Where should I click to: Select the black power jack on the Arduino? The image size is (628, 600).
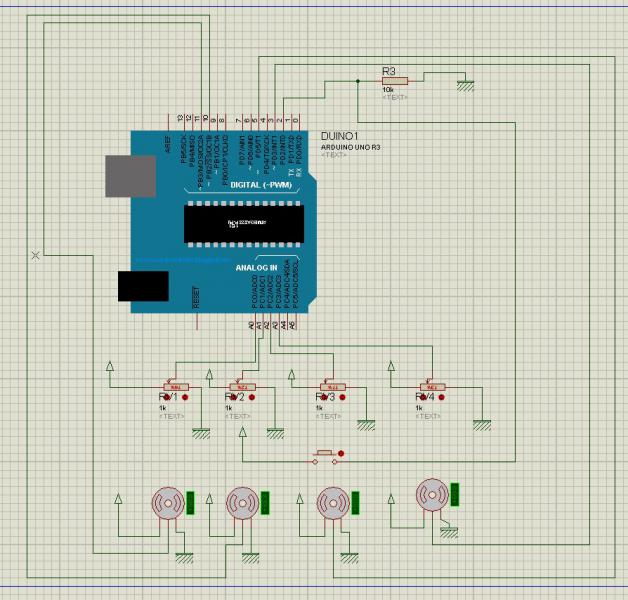143,286
